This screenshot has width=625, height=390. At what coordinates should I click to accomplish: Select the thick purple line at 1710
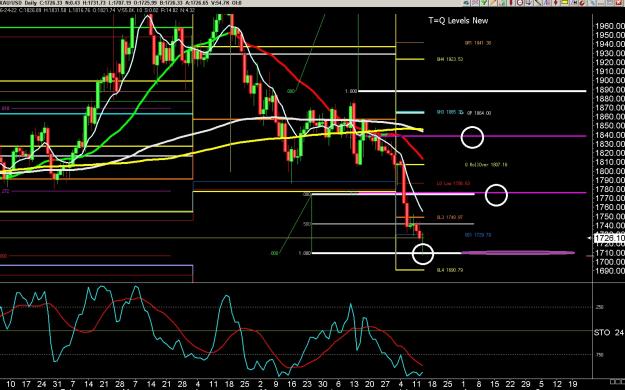click(x=518, y=253)
